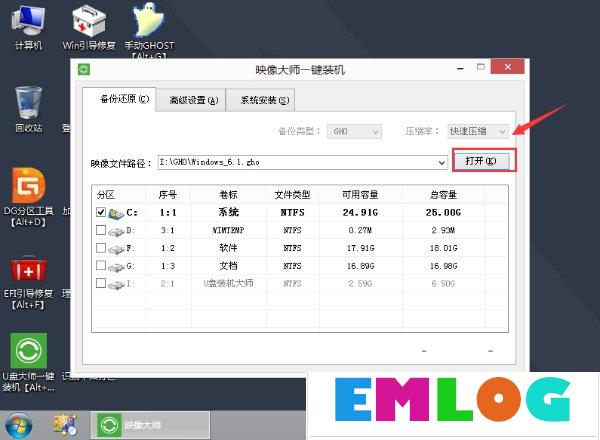This screenshot has height=440, width=600.
Task: Switch to the 备份还原 (C) tab
Action: point(119,99)
